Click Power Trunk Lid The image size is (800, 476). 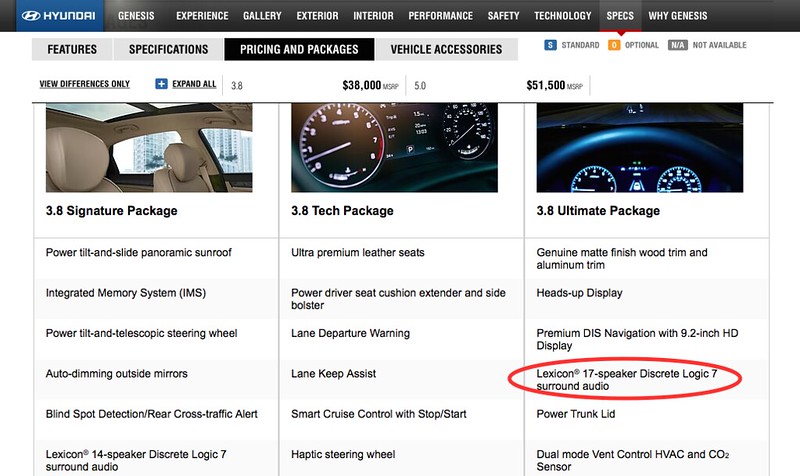pyautogui.click(x=576, y=414)
